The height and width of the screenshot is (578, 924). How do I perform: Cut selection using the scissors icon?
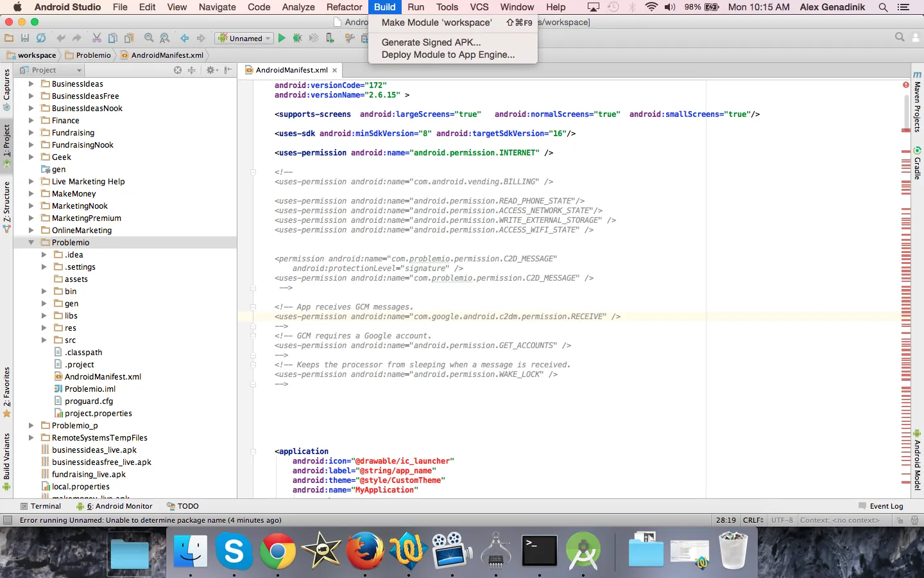[x=96, y=39]
